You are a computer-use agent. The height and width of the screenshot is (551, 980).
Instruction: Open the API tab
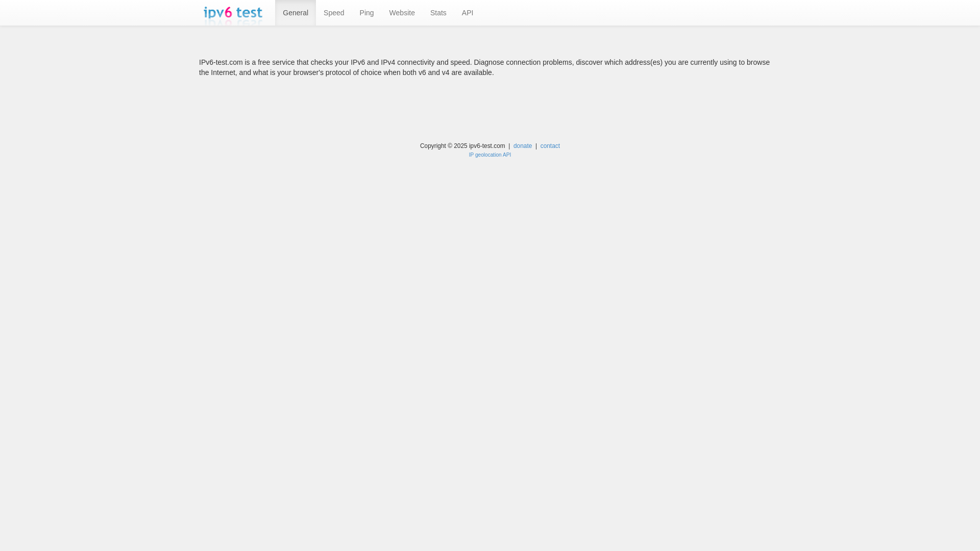(468, 13)
